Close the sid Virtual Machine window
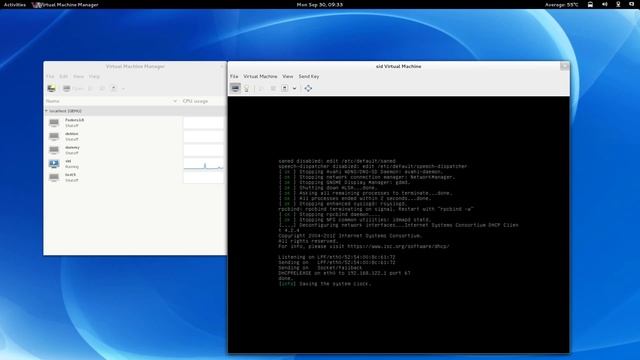 (564, 66)
